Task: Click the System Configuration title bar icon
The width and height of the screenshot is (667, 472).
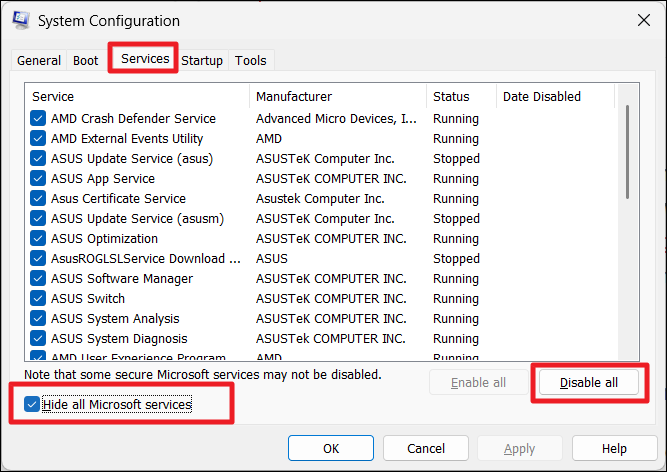Action: (20, 20)
